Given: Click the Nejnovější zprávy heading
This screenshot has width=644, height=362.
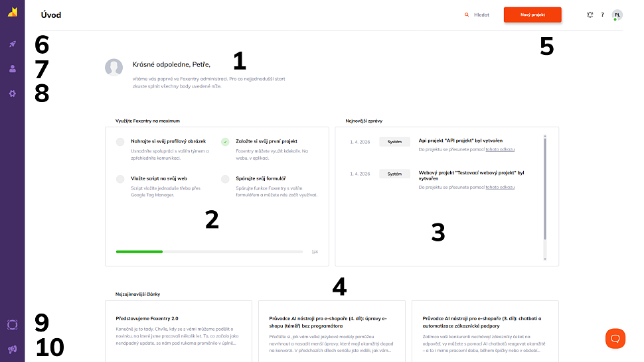Looking at the screenshot, I should pos(364,121).
